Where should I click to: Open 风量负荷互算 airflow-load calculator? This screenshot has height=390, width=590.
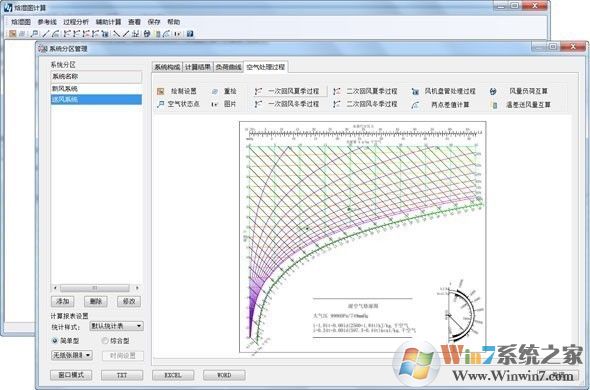point(519,91)
